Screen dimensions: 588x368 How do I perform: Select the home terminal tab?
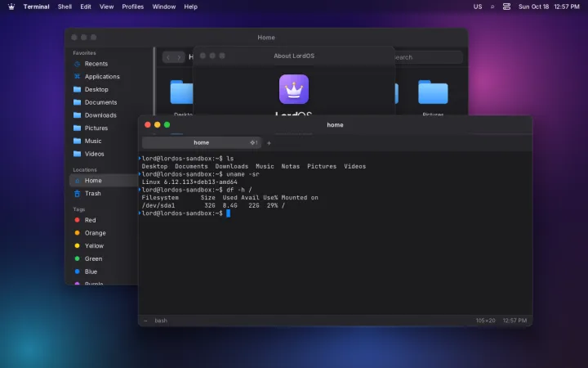tap(202, 142)
